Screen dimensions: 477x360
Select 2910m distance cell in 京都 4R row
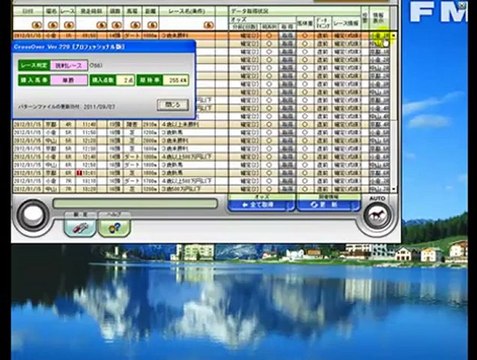[x=150, y=124]
